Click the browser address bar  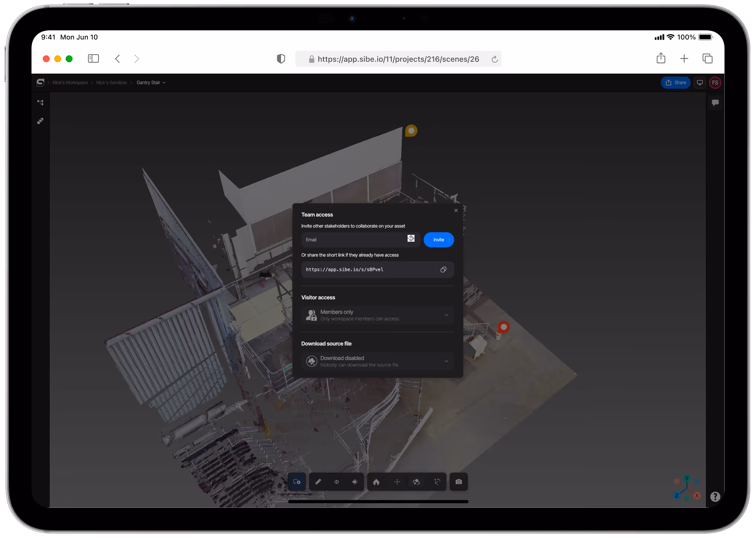pos(398,59)
